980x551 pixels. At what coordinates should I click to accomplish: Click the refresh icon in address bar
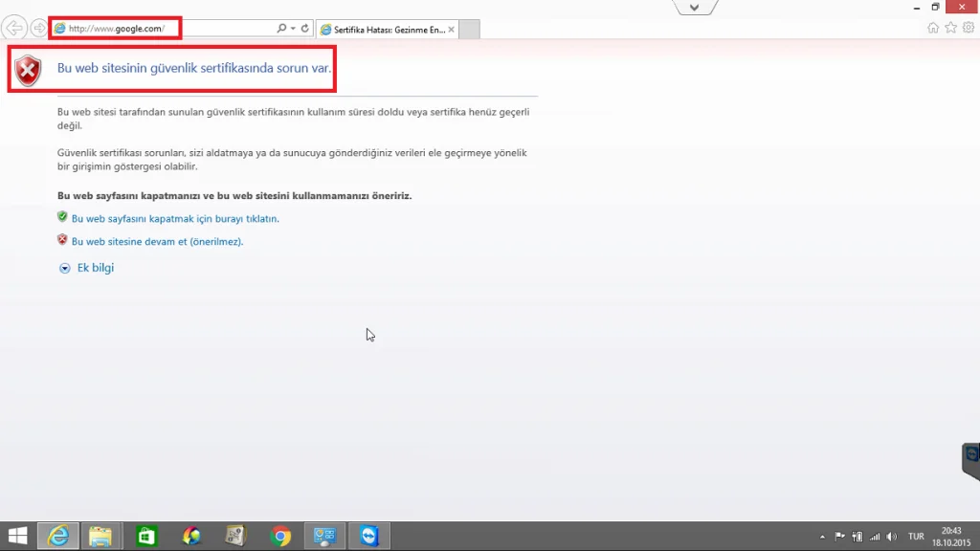pos(305,28)
